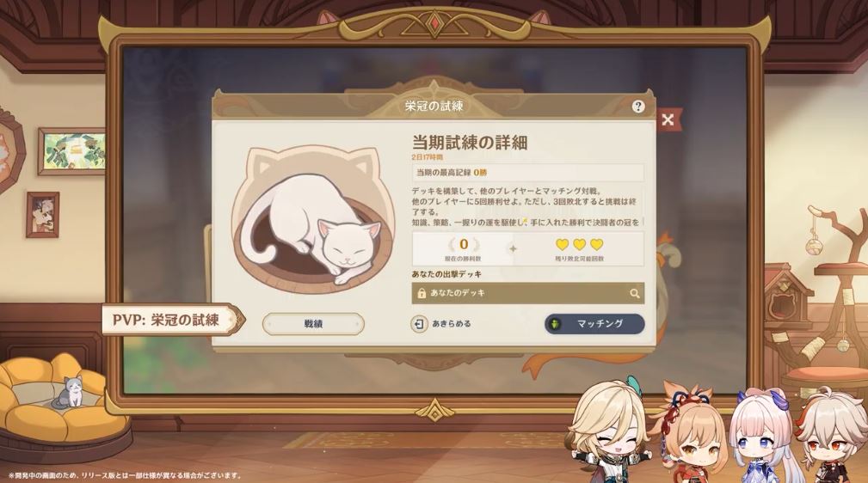868x483 pixels.
Task: Click the sleeping white cat illustration
Action: (313, 220)
